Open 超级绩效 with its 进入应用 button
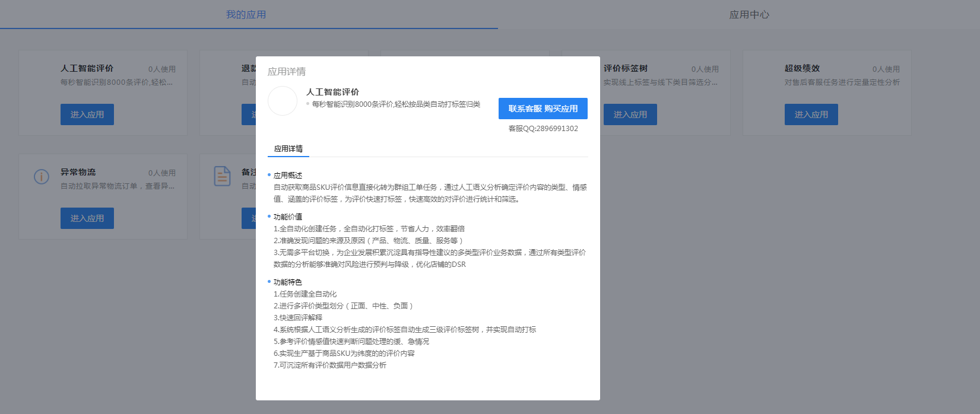980x414 pixels. [x=811, y=114]
